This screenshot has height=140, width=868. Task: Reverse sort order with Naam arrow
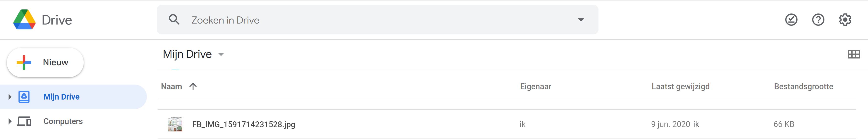coord(193,87)
